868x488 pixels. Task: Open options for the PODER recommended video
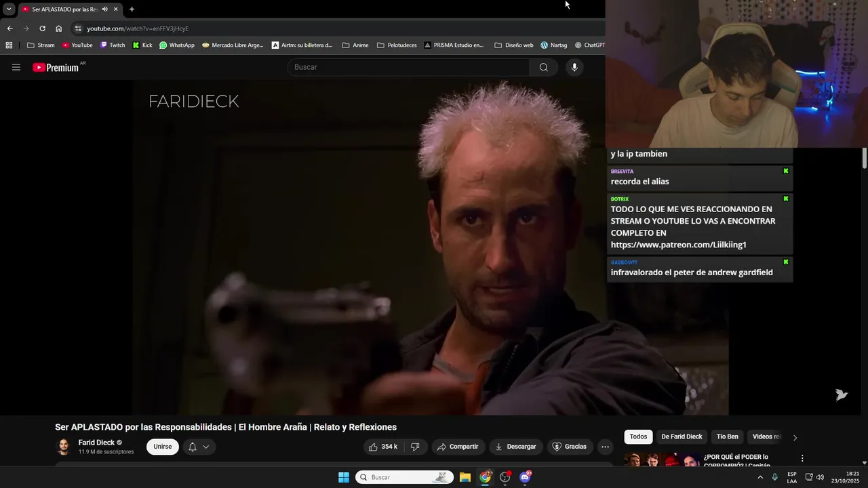pyautogui.click(x=802, y=458)
